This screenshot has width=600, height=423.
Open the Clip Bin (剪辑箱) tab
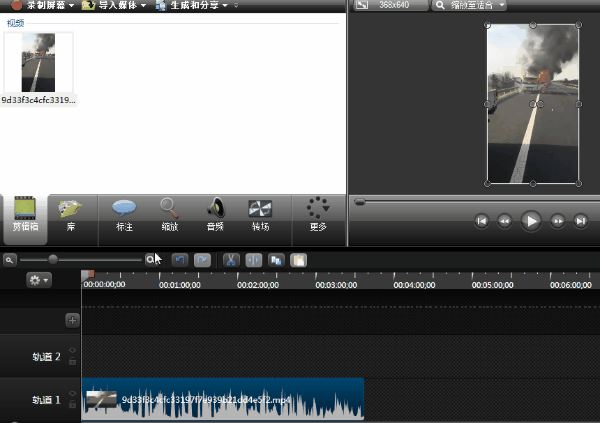[25, 219]
